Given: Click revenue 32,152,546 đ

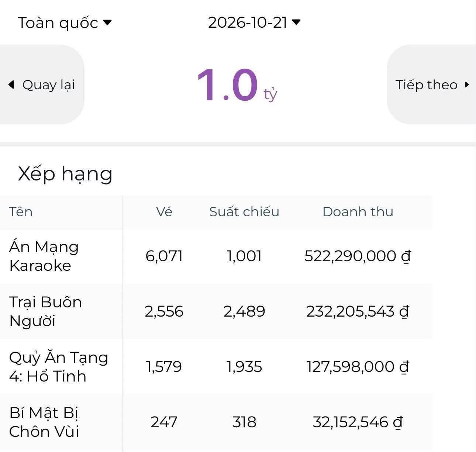Looking at the screenshot, I should click(x=358, y=422).
